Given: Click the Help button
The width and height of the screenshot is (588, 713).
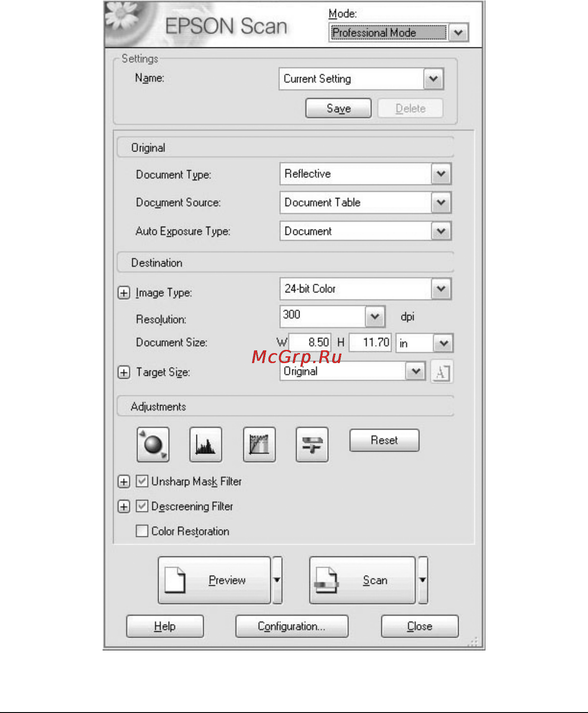Looking at the screenshot, I should click(165, 626).
